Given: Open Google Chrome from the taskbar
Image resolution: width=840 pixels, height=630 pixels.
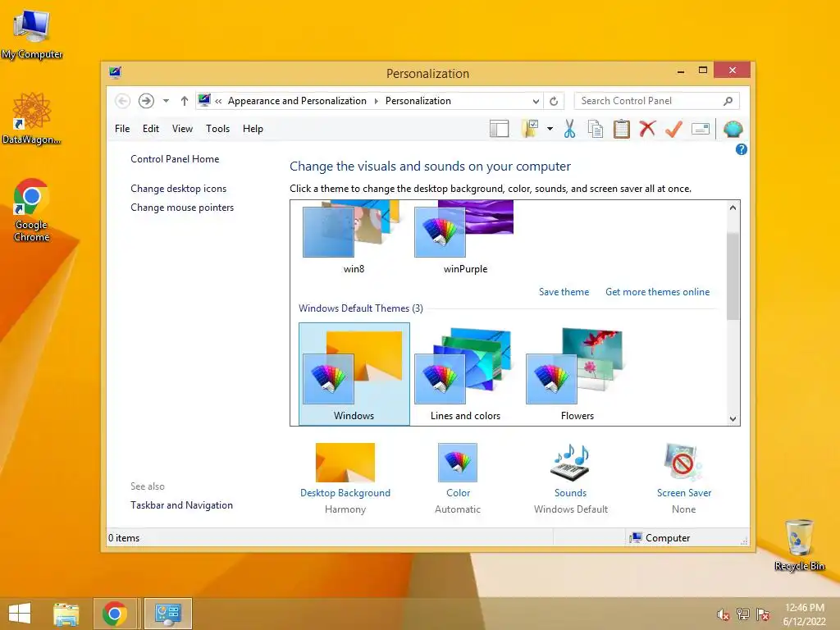Looking at the screenshot, I should [x=115, y=614].
